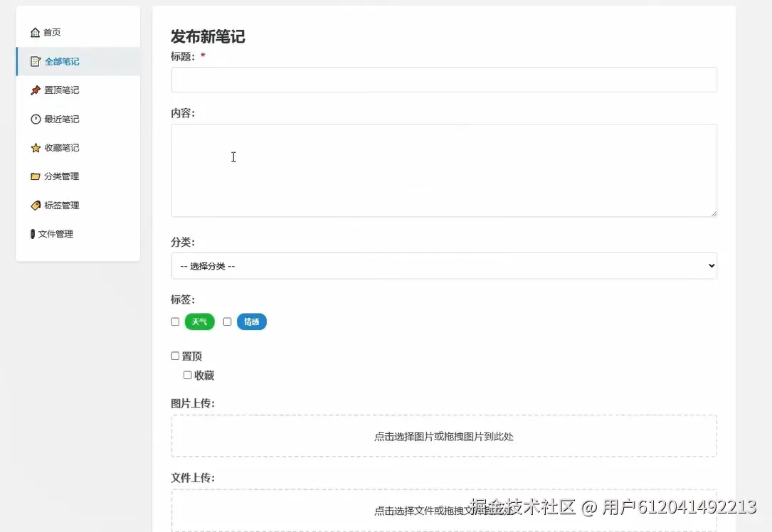
Task: Open the 选择分类 category dropdown
Action: pos(443,265)
